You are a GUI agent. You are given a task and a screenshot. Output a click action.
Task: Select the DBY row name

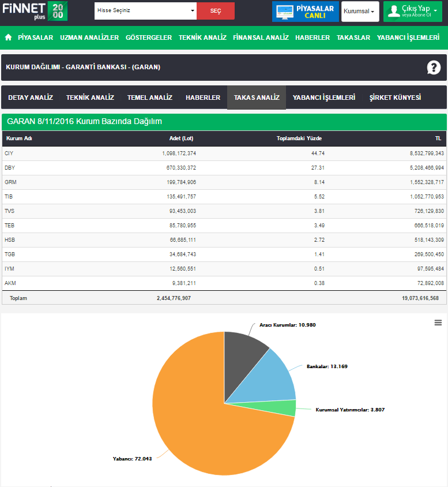click(10, 168)
